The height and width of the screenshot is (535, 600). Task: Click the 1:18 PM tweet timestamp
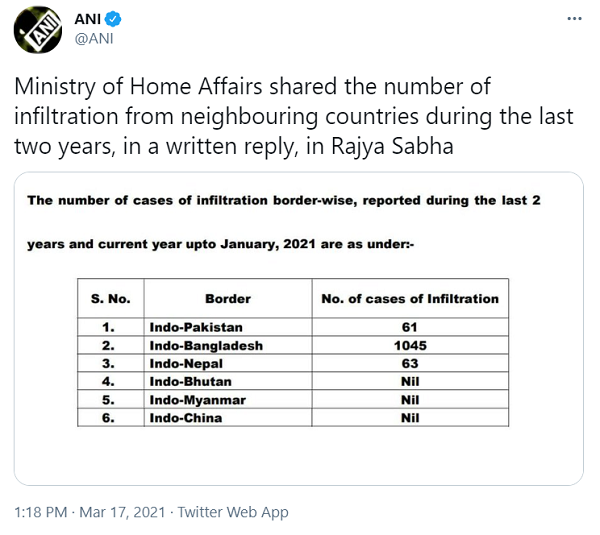point(40,512)
